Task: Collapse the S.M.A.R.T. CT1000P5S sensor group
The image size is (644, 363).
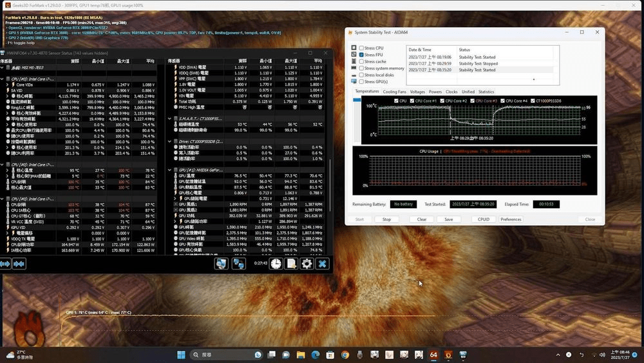Action: click(x=169, y=119)
